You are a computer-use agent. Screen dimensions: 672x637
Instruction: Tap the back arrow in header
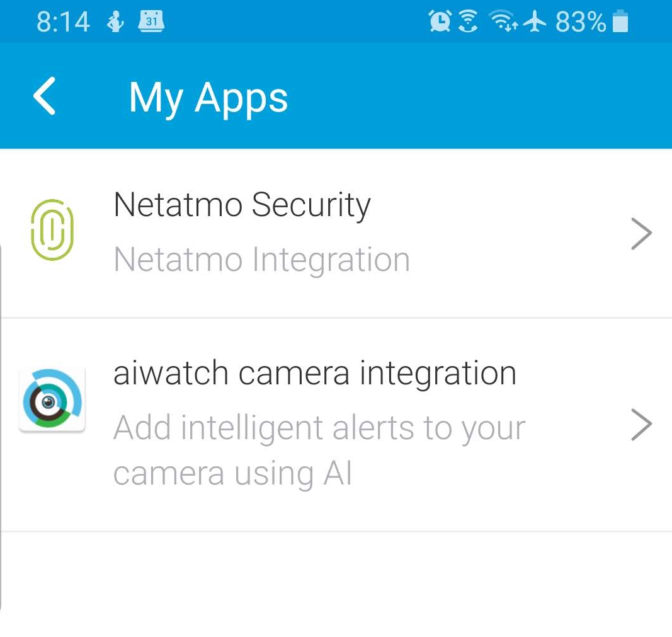(45, 96)
